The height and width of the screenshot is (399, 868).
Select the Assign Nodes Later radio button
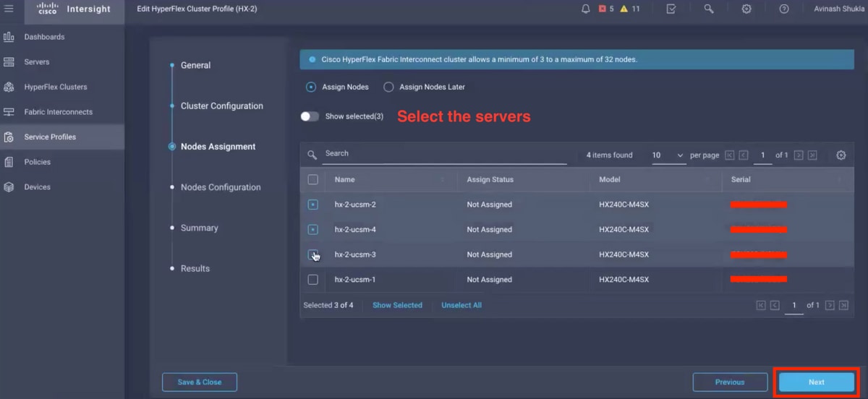[x=388, y=87]
